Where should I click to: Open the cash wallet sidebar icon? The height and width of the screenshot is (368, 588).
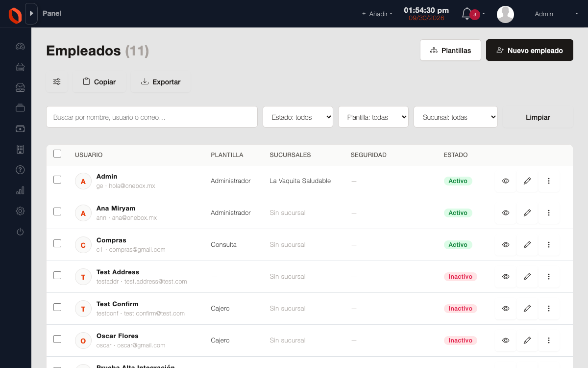pyautogui.click(x=20, y=129)
